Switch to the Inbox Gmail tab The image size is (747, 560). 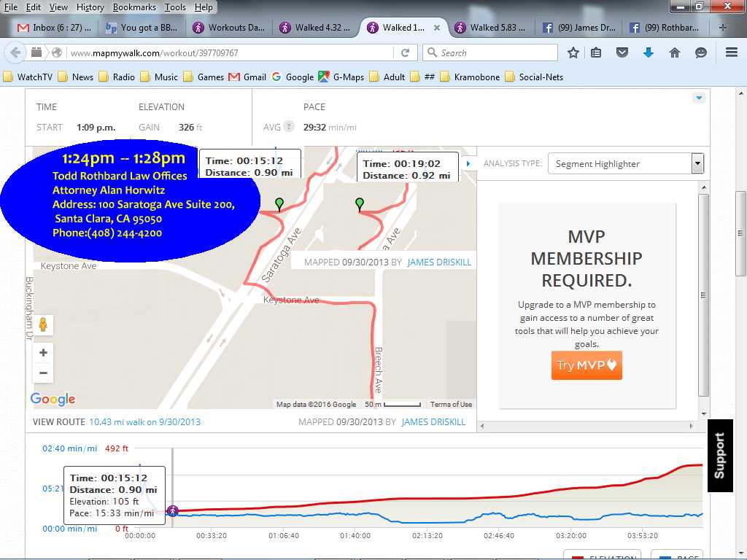point(53,28)
